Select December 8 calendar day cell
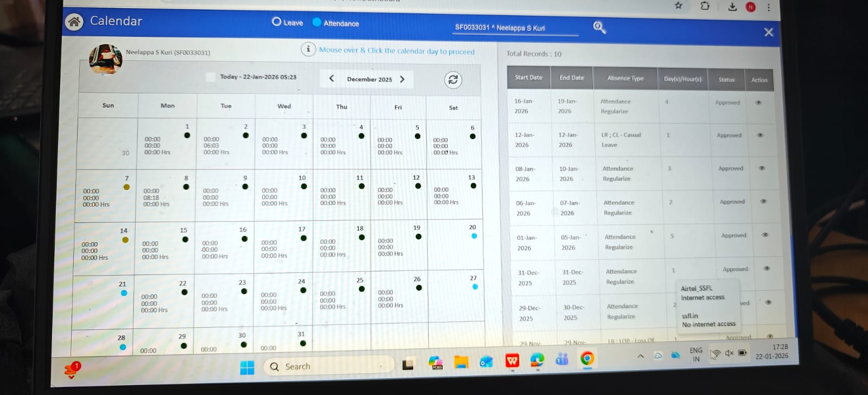Viewport: 868px width, 395px height. 165,195
